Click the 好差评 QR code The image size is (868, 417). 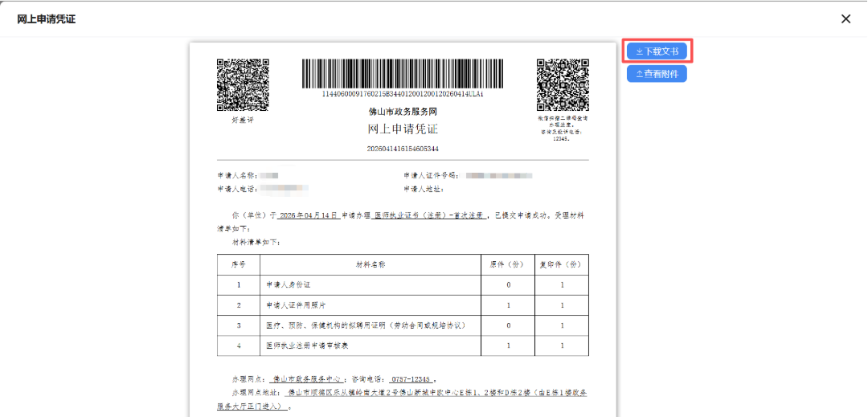tap(243, 84)
